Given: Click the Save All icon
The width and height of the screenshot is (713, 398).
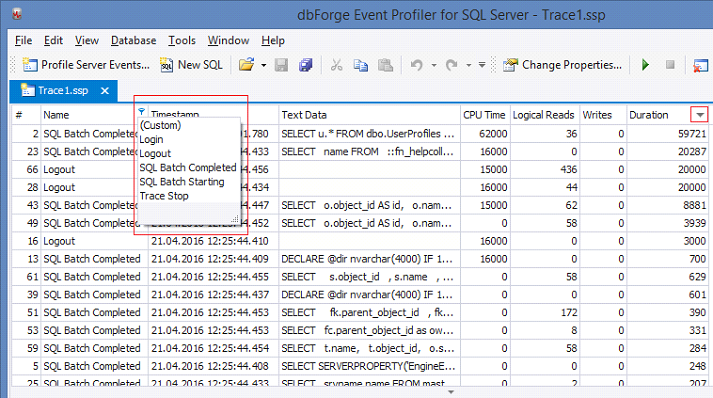Looking at the screenshot, I should coord(306,65).
